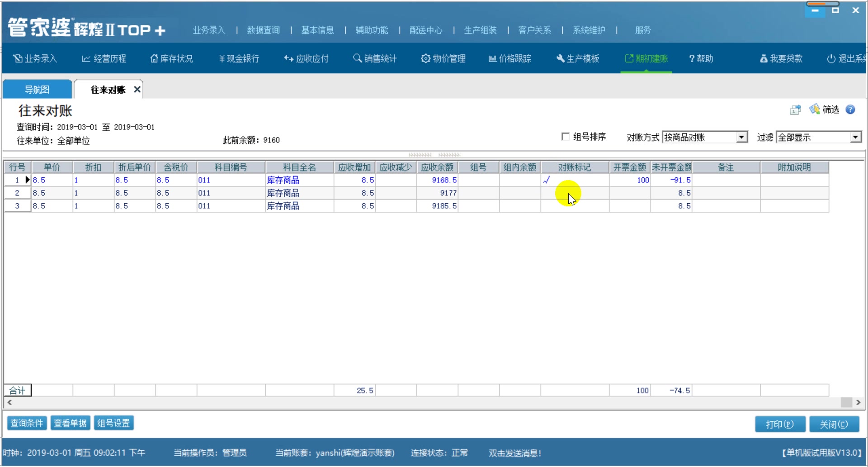This screenshot has width=868, height=467.
Task: Open the 辅助功能 menu
Action: pos(372,30)
